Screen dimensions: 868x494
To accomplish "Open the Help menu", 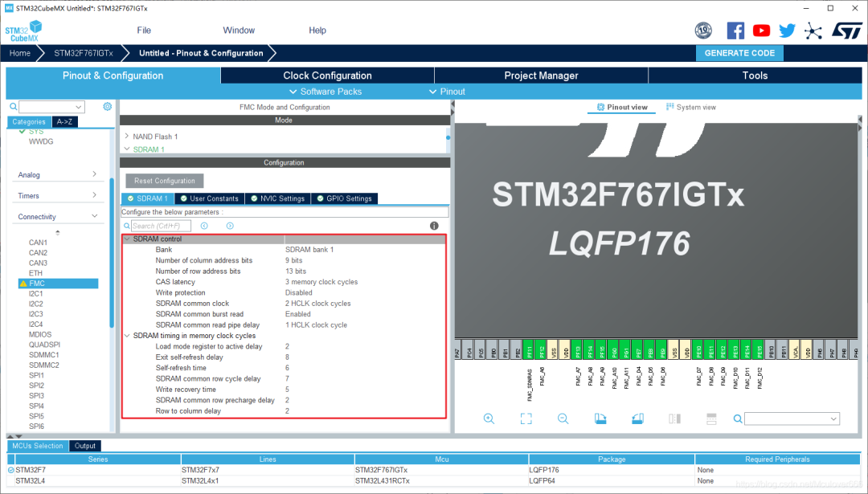I will [x=317, y=31].
